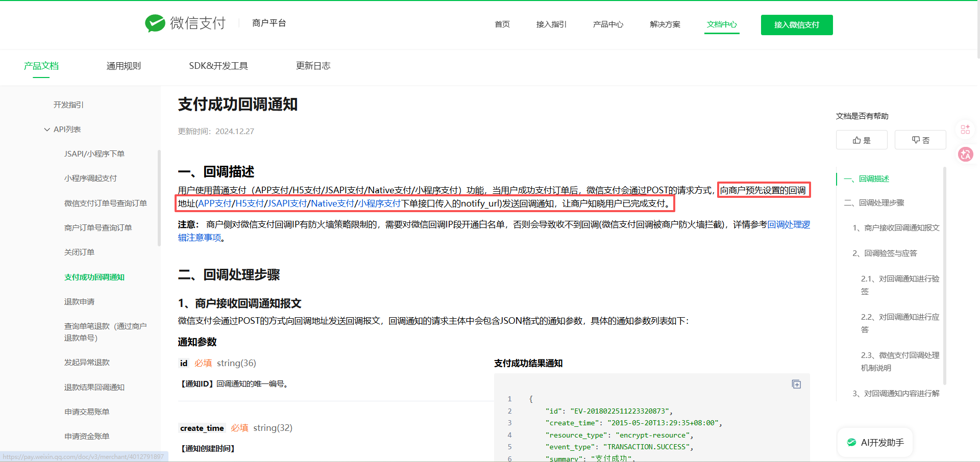
Task: Click the create_time parameter name
Action: coord(202,428)
